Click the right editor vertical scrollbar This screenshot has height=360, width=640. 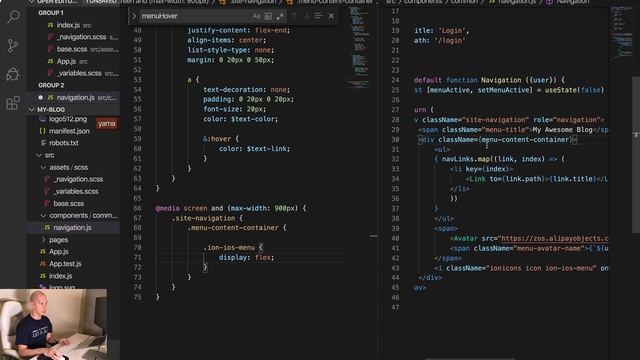point(636,155)
